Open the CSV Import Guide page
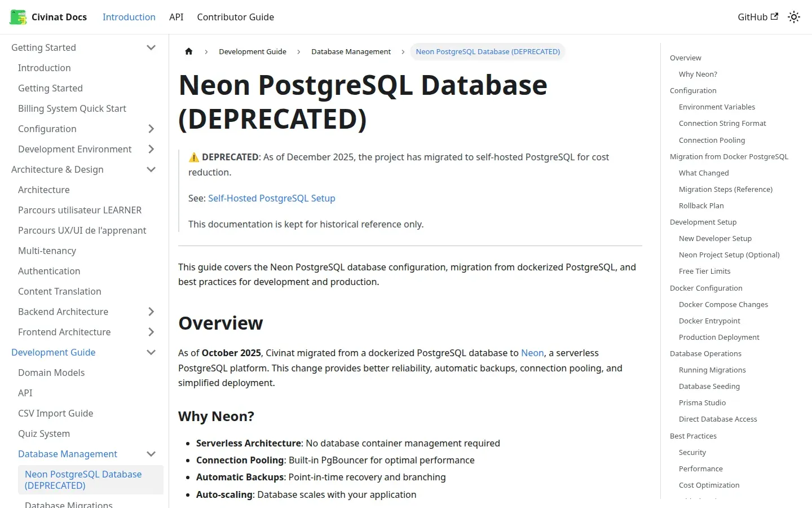Image resolution: width=812 pixels, height=508 pixels. coord(56,413)
